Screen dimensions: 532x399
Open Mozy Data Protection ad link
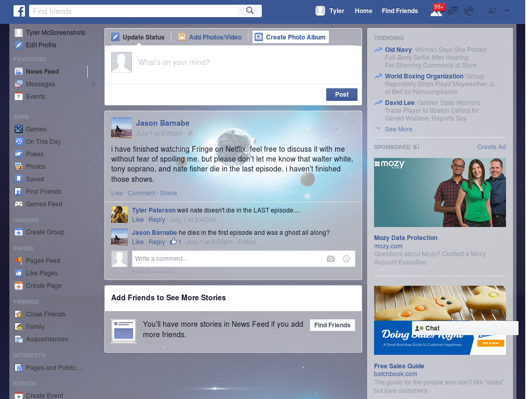[x=405, y=238]
